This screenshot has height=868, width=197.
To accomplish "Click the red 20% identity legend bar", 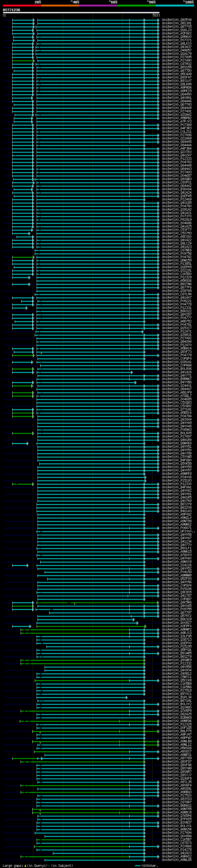I will 22,6.
